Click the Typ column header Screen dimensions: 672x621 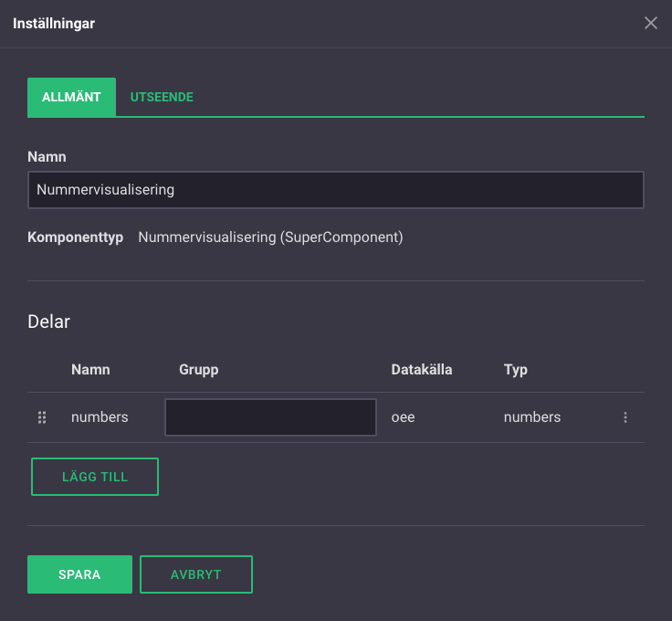tap(516, 370)
